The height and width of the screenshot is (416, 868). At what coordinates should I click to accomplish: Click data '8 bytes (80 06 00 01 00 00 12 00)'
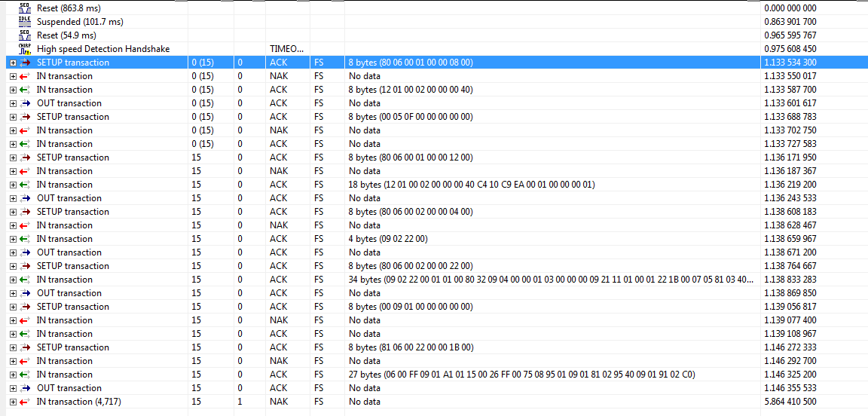point(411,158)
